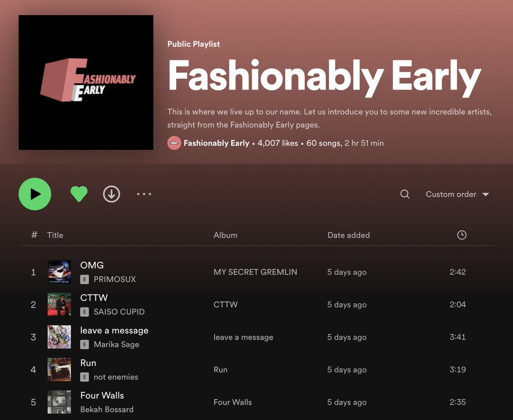Click the explicit E badge beside Marika Sage
Viewport: 513px width, 420px height.
(85, 344)
